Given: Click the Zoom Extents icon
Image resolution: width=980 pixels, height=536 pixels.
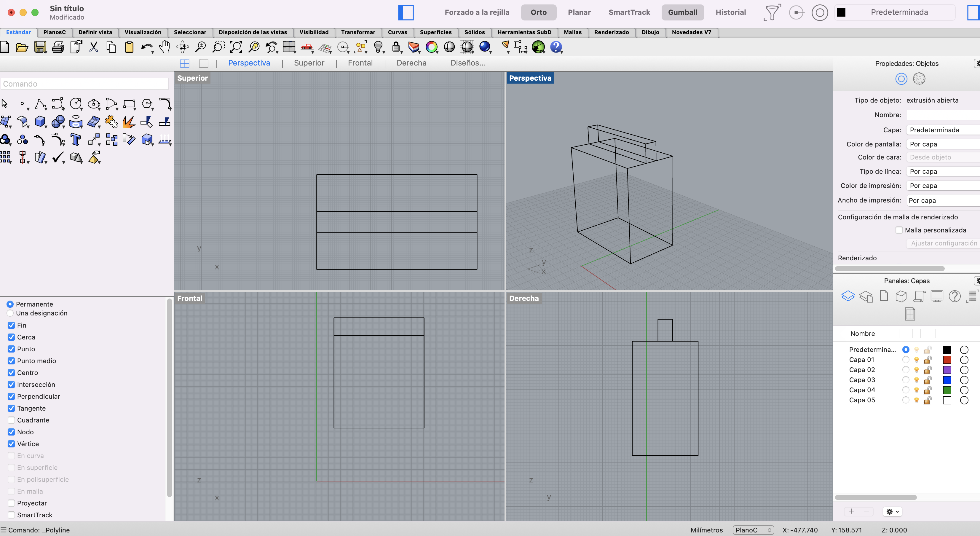Looking at the screenshot, I should [236, 47].
